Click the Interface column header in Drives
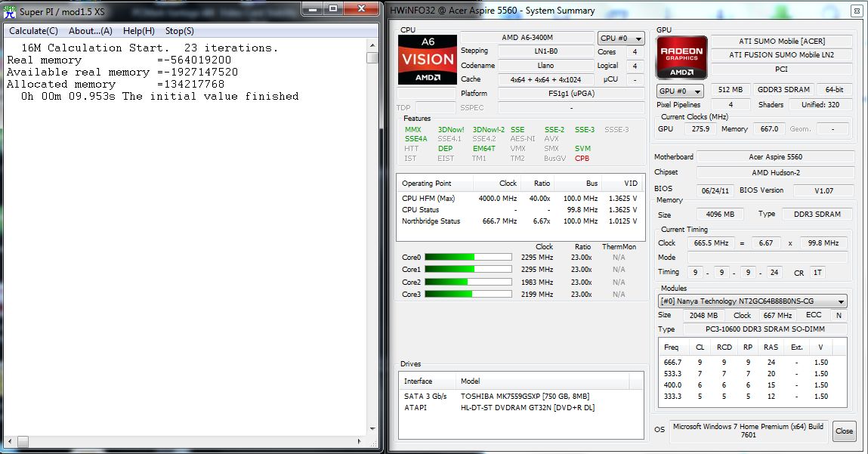This screenshot has height=454, width=868. pyautogui.click(x=428, y=381)
